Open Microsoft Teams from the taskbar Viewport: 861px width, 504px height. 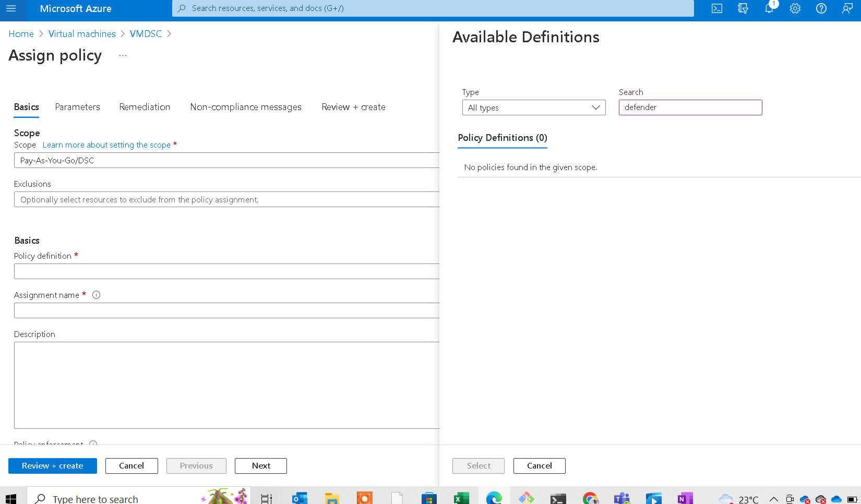click(622, 498)
